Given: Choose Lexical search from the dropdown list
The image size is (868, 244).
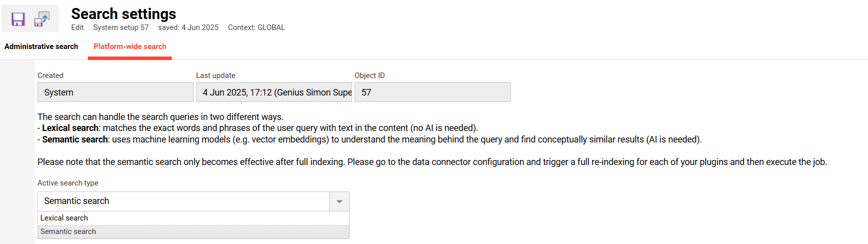Looking at the screenshot, I should pyautogui.click(x=64, y=218).
